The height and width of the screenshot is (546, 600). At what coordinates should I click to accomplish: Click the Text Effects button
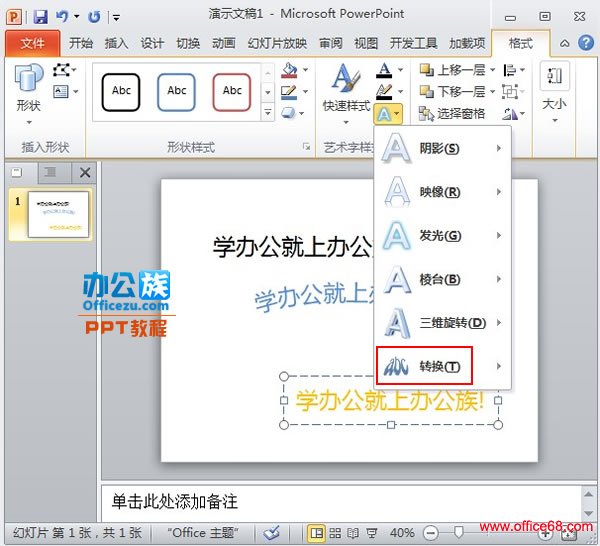[x=388, y=114]
